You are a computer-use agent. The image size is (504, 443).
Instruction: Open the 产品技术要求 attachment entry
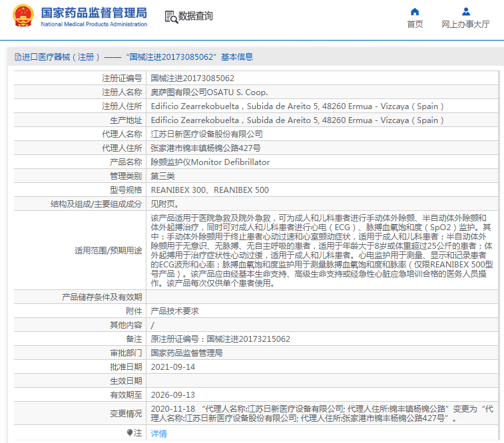[x=174, y=311]
